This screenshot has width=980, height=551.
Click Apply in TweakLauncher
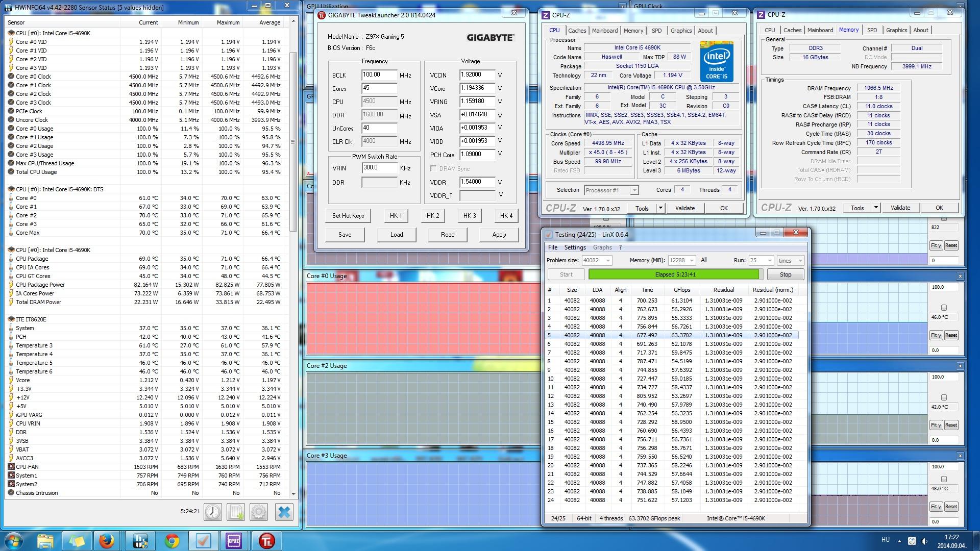[499, 235]
